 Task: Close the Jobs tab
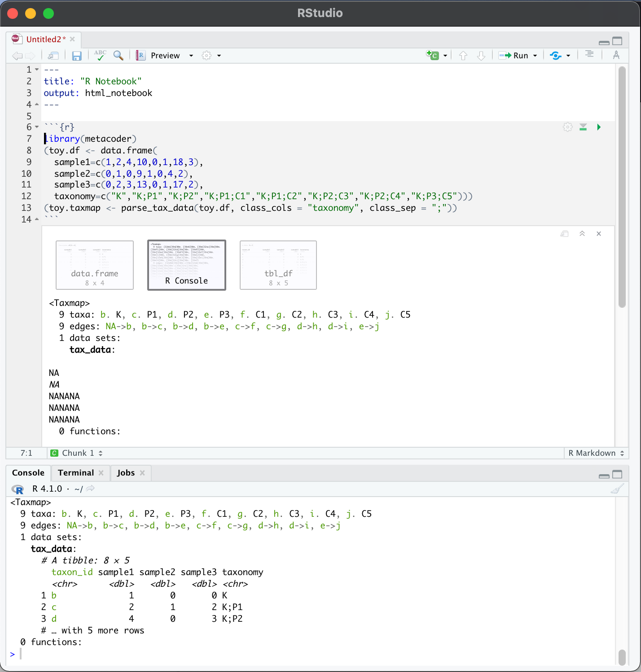142,473
